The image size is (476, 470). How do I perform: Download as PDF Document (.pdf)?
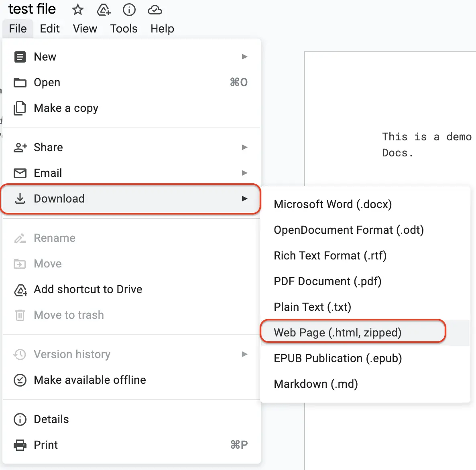[365, 281]
